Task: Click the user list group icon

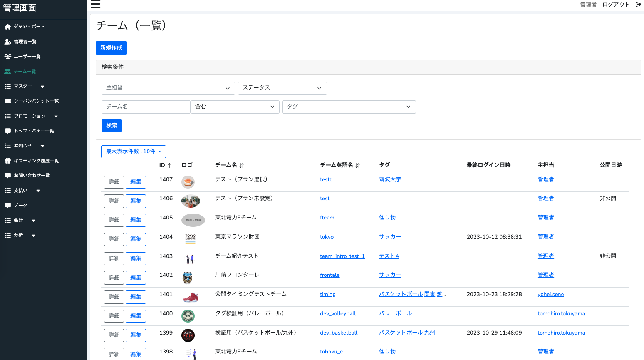Action: click(8, 57)
